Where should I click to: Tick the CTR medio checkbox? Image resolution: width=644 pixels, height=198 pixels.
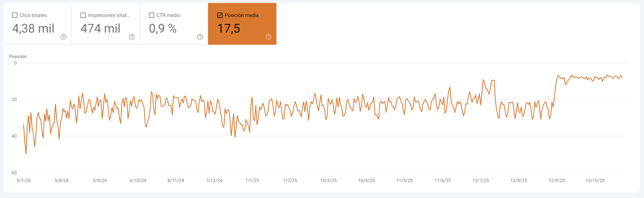(151, 15)
